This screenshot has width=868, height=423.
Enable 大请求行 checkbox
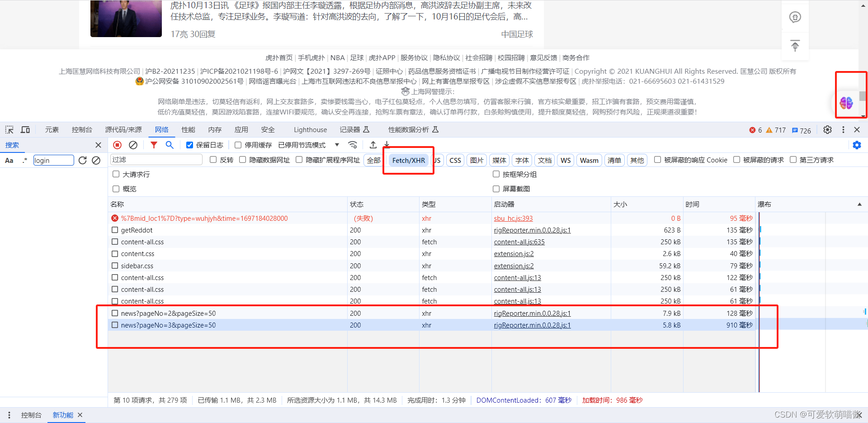(x=116, y=174)
